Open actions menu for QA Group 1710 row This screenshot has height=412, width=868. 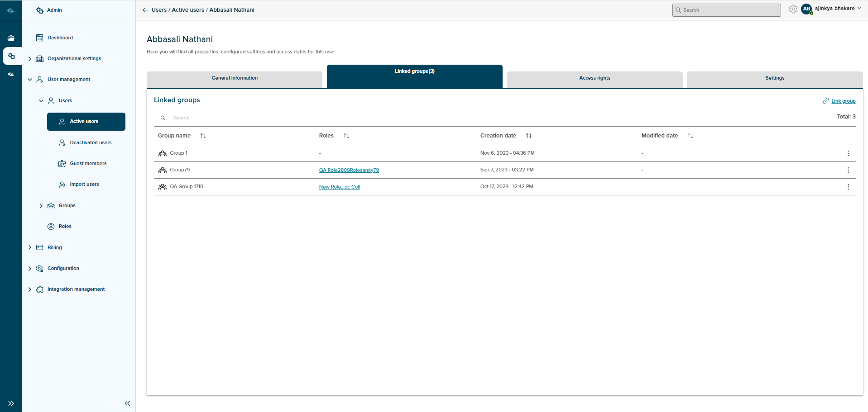tap(848, 187)
